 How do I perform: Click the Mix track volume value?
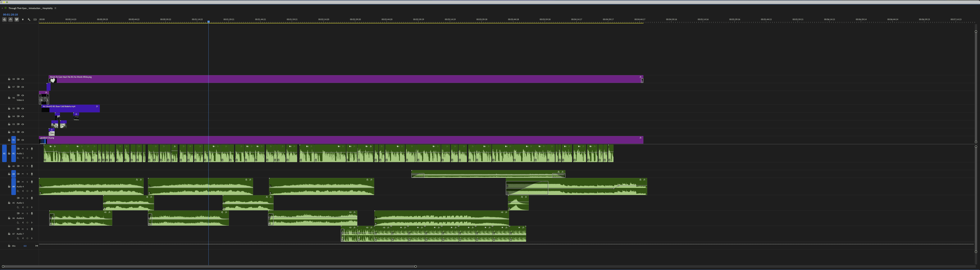[x=25, y=246]
